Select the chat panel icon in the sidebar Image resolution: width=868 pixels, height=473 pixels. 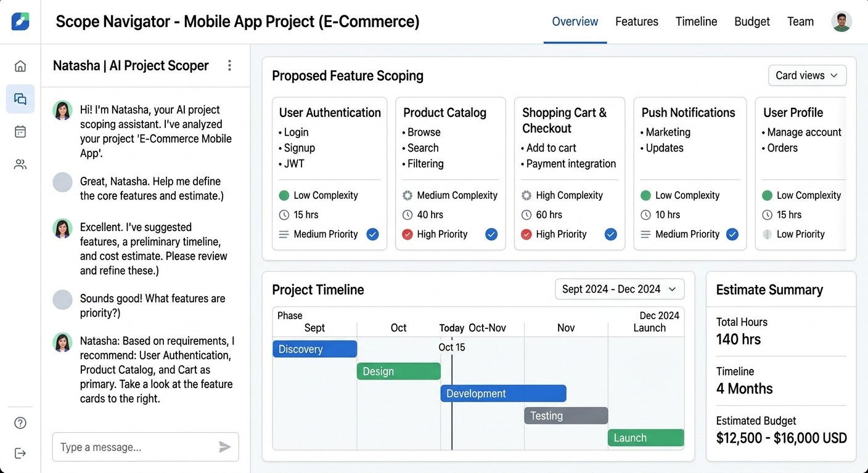(x=20, y=99)
